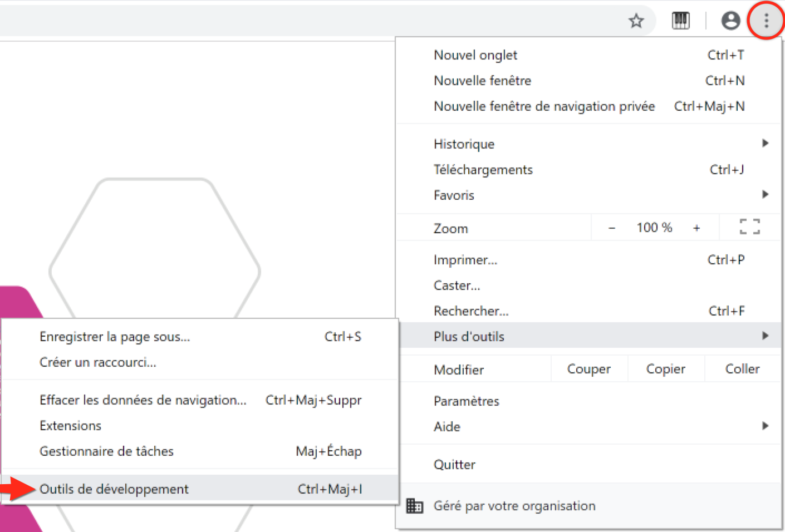Decrease zoom with the – control
This screenshot has width=785, height=532.
point(611,227)
